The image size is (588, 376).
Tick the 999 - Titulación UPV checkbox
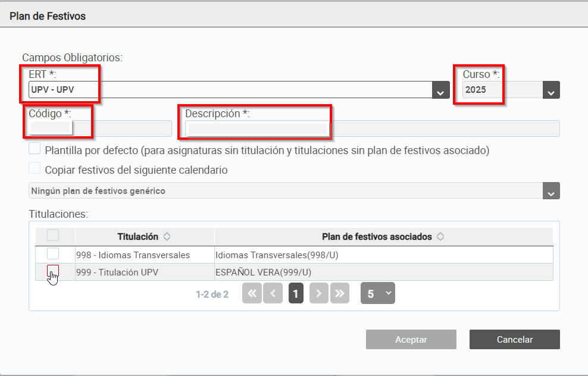click(53, 271)
